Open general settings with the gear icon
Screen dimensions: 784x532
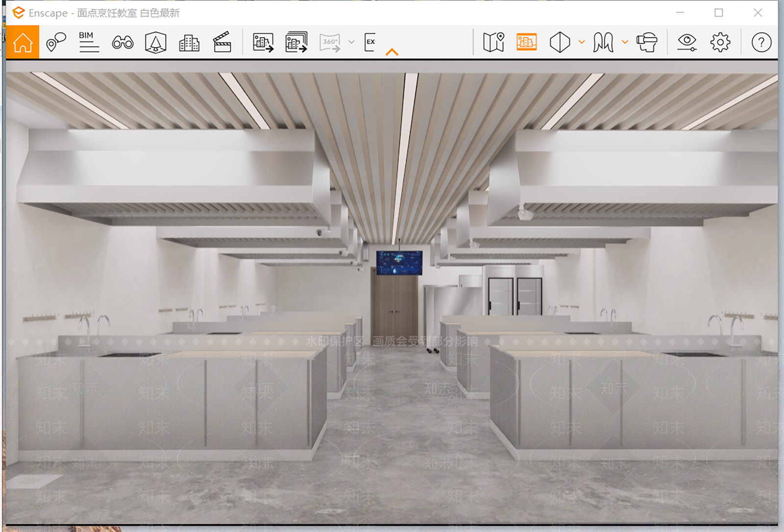tap(720, 42)
